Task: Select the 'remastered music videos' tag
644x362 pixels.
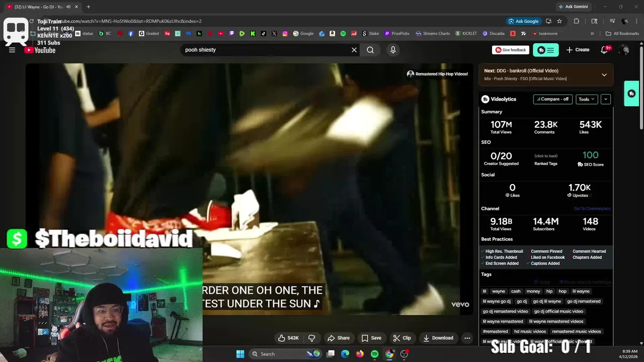Action: click(x=576, y=331)
